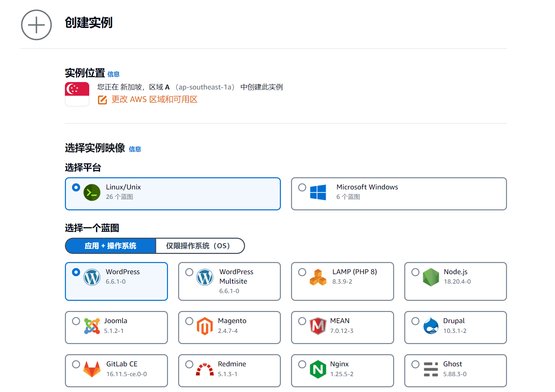The height and width of the screenshot is (392, 555).
Task: Open the 更改 AWS 区域和可用区 link
Action: tap(154, 99)
